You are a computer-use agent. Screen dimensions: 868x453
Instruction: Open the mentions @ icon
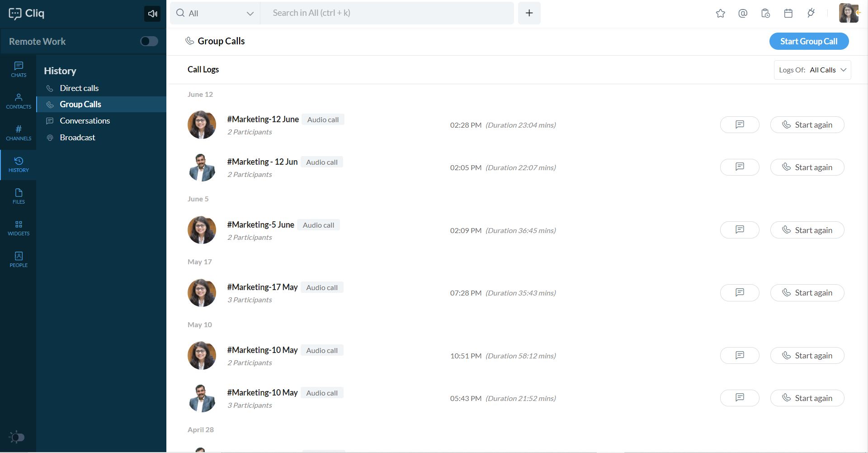coord(742,13)
